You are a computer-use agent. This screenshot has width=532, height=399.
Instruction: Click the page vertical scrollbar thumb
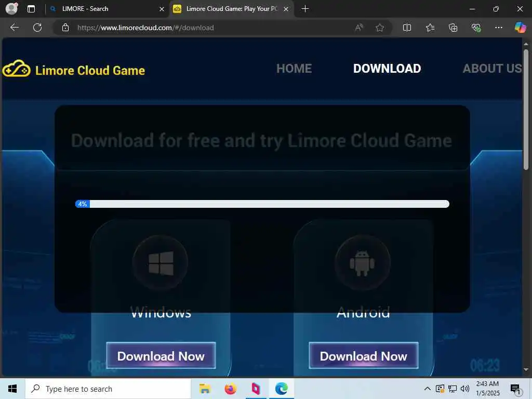coord(526,109)
